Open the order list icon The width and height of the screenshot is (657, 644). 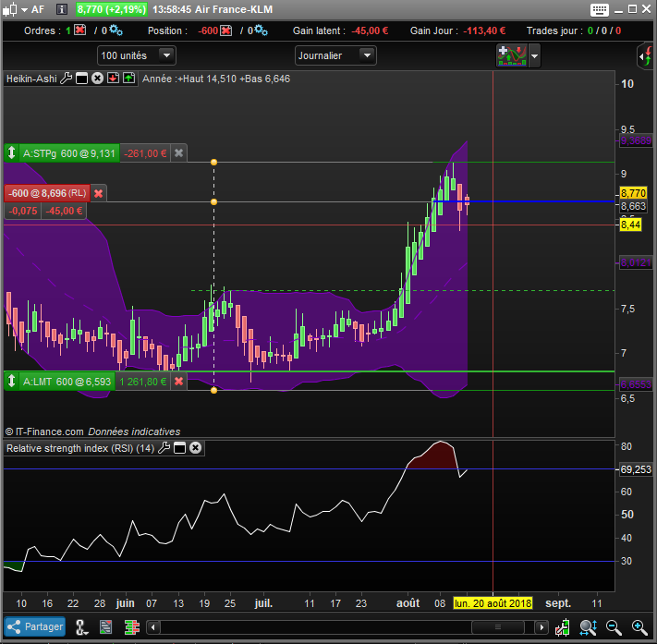tap(106, 627)
